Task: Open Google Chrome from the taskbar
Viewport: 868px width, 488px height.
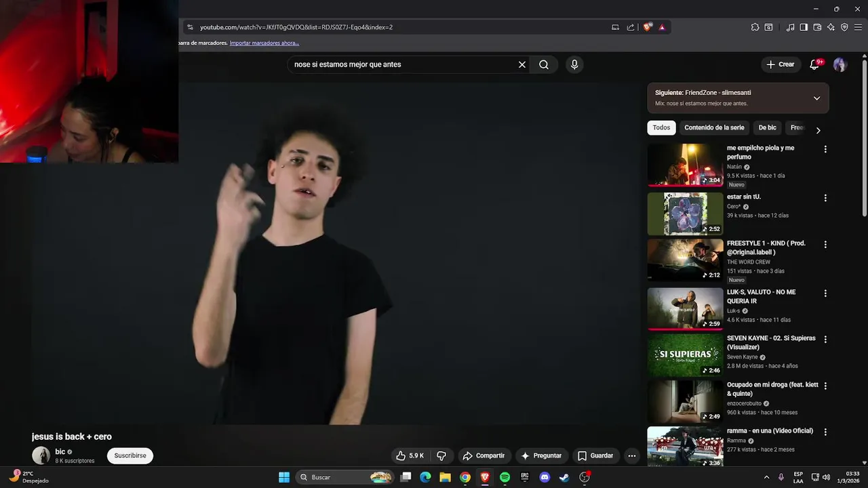Action: click(x=465, y=477)
